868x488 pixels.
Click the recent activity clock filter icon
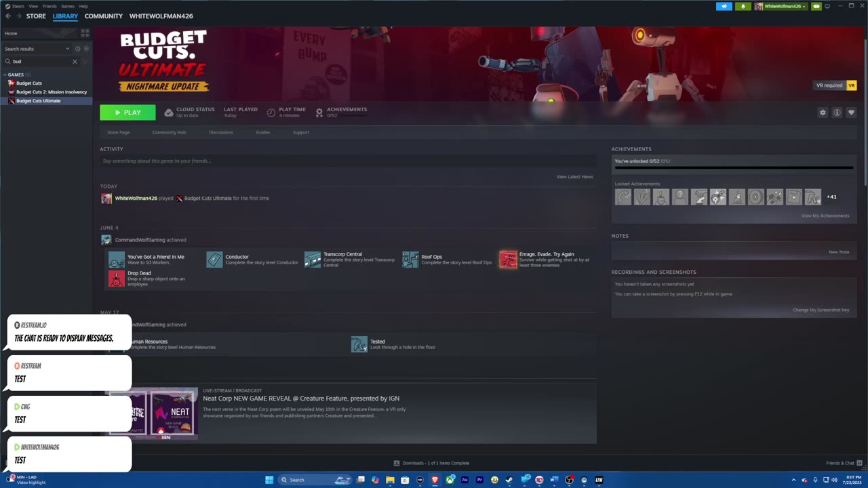(x=77, y=49)
